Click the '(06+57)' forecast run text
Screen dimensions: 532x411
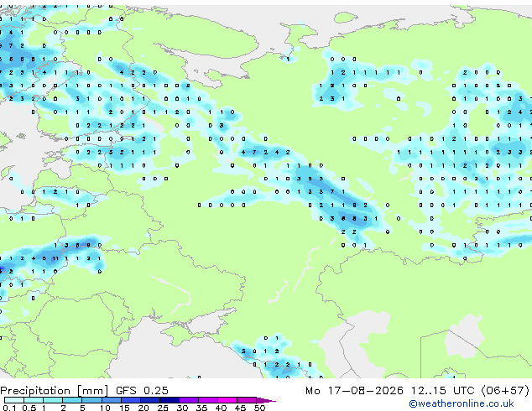(505, 391)
